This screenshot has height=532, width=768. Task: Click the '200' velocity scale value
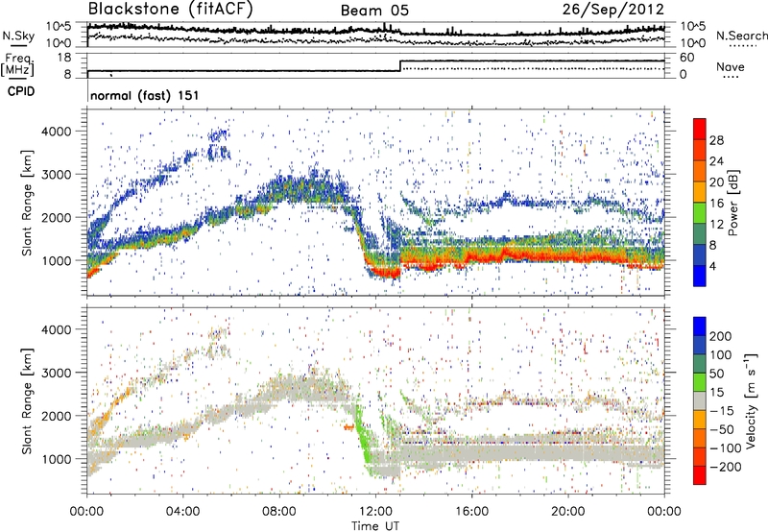(x=721, y=336)
